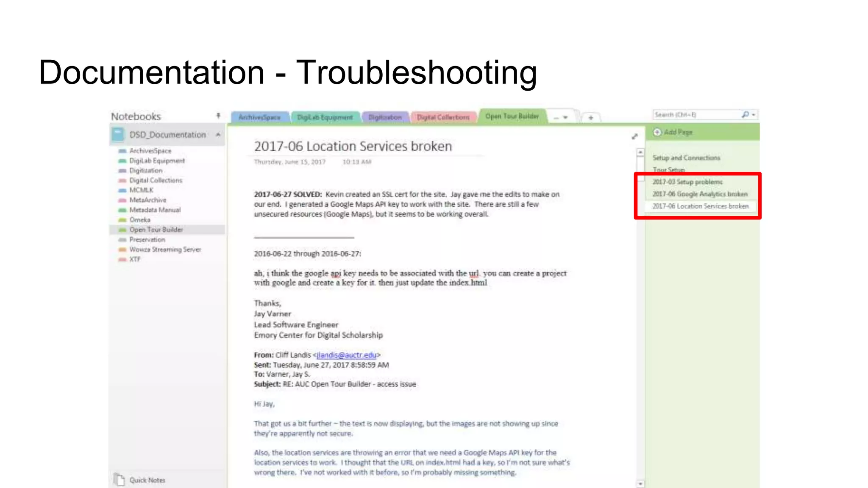This screenshot has height=488, width=868.
Task: Click the Quick Notes pages icon
Action: coord(119,479)
